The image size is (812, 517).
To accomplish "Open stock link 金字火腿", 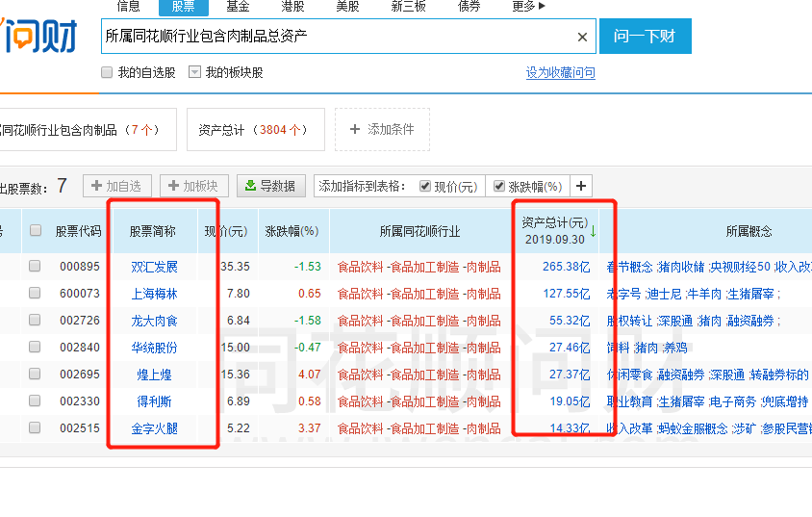I will coord(154,428).
